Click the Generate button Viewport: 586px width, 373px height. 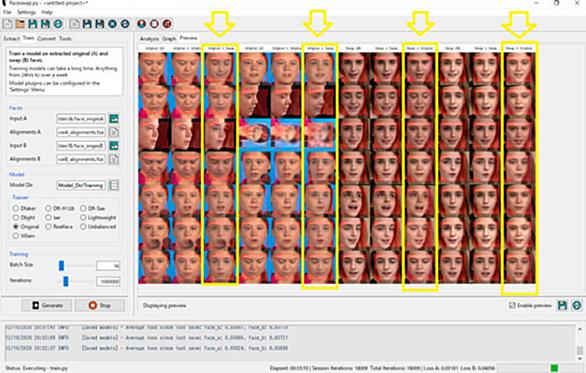pyautogui.click(x=47, y=305)
